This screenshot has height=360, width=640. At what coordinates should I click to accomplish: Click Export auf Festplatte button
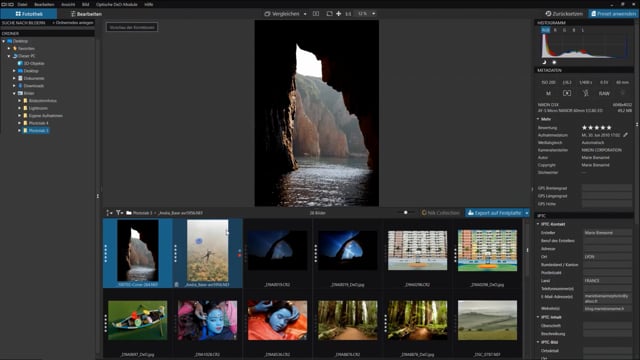494,213
